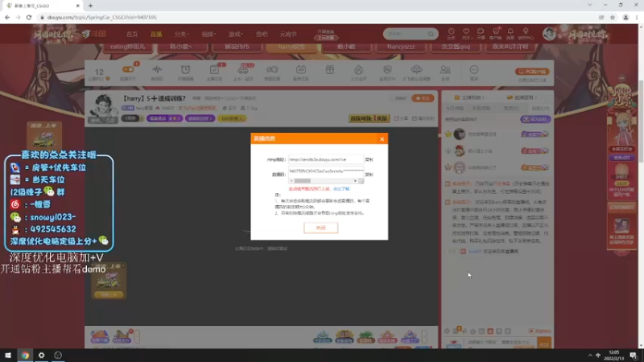Click the stream key scrollbar left arrow
The height and width of the screenshot is (362, 644).
coord(291,181)
